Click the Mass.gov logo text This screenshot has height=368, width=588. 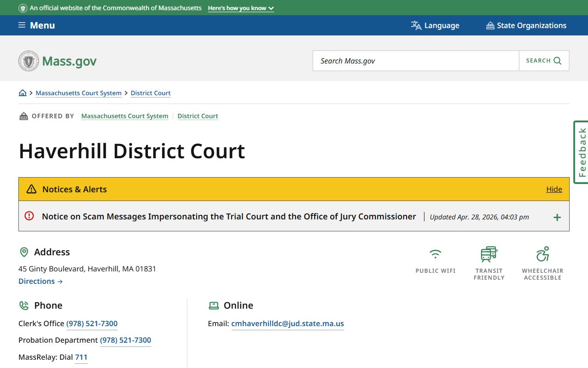coord(69,61)
